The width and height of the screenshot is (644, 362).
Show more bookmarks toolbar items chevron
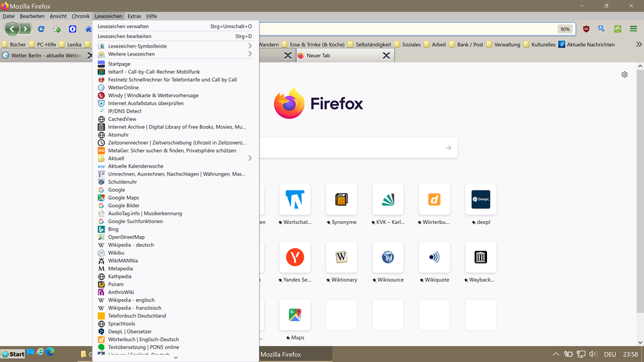coord(639,44)
